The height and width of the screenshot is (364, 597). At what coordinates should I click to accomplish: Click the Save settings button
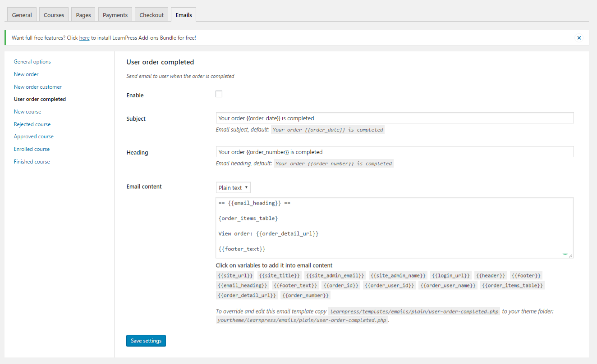coord(146,341)
